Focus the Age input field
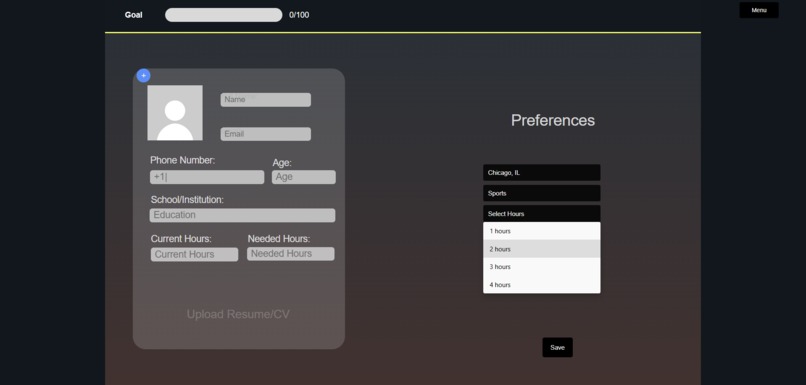Screen dimensions: 806x385 (304, 177)
